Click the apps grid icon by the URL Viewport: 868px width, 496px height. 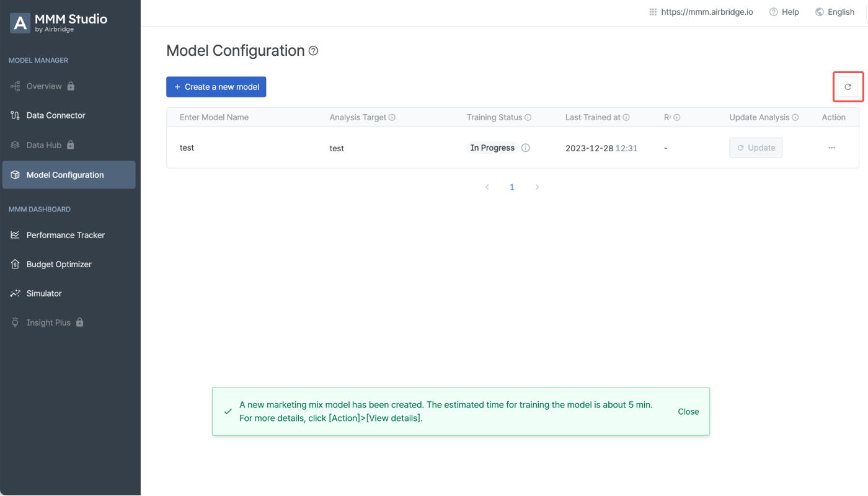coord(653,12)
